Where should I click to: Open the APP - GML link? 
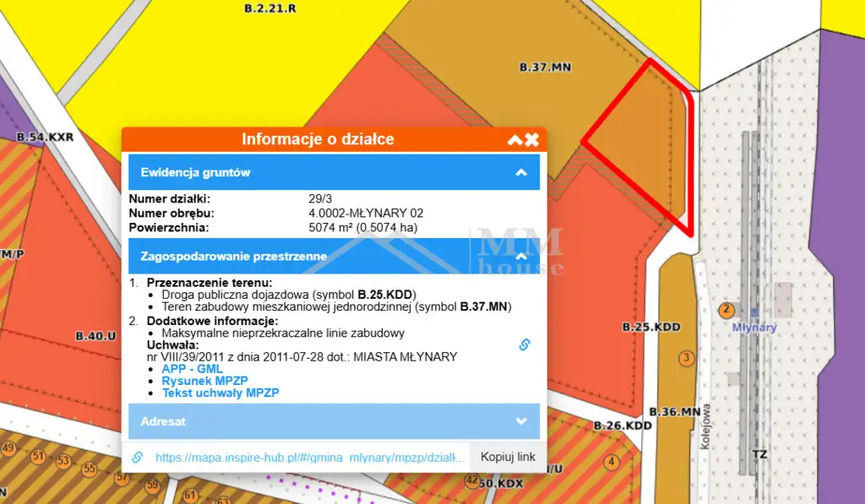pyautogui.click(x=180, y=369)
